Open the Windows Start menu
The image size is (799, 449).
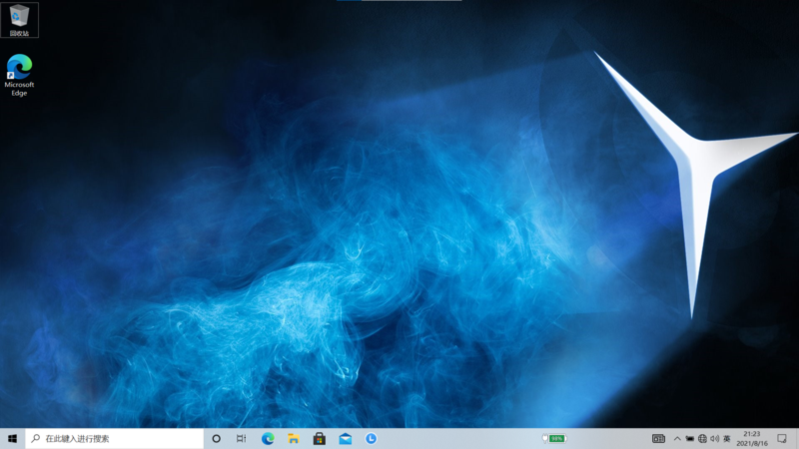click(x=13, y=439)
